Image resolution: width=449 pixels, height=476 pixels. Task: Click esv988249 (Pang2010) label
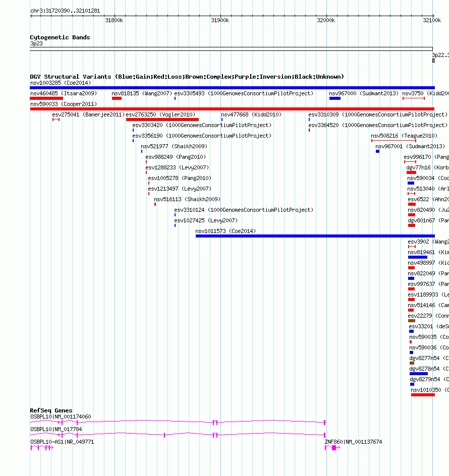[x=176, y=157]
